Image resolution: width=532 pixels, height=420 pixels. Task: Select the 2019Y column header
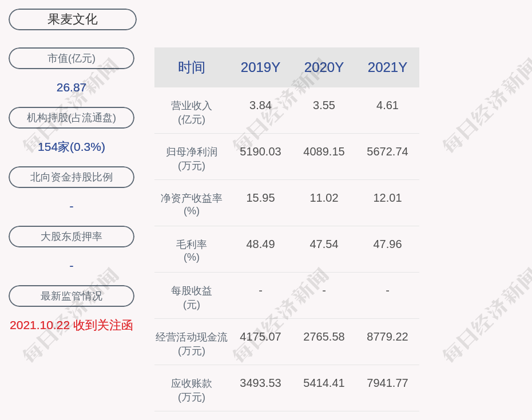click(260, 67)
